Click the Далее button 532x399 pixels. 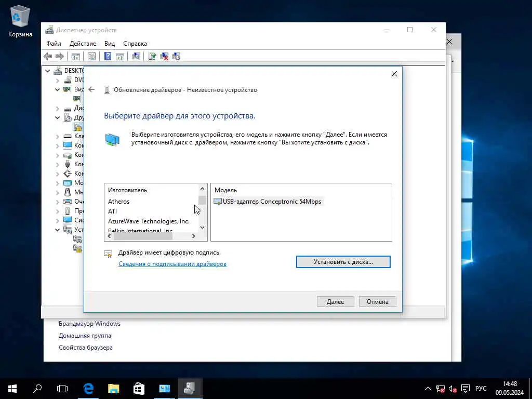pos(335,302)
